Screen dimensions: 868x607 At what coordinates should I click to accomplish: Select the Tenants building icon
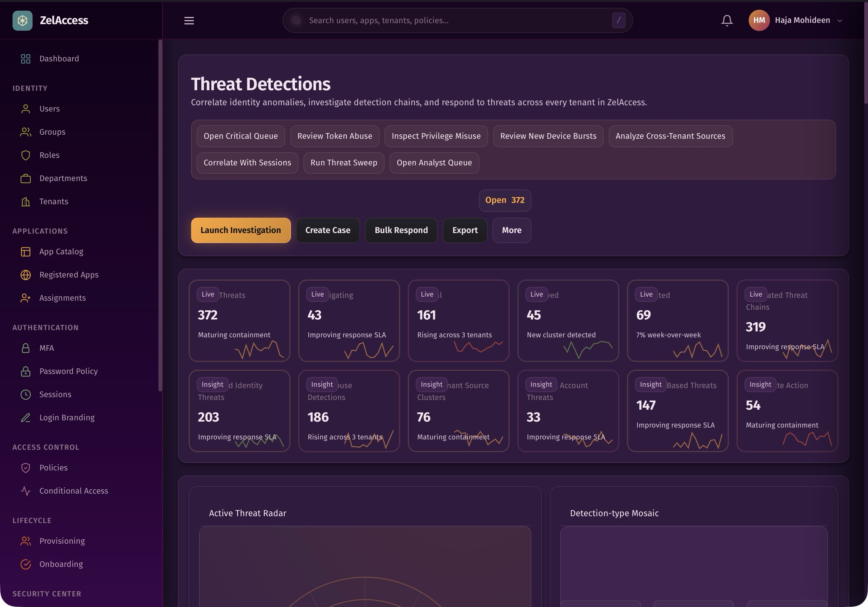click(25, 201)
